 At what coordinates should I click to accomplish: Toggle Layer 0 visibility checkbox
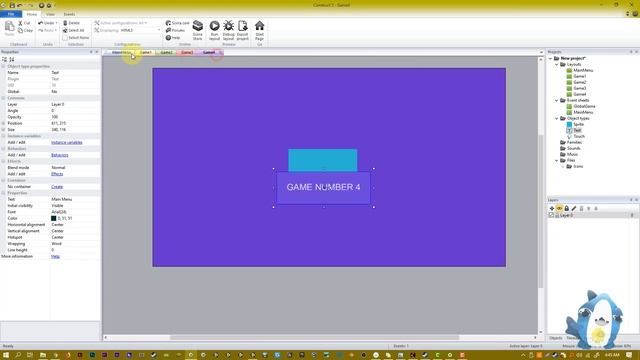coord(551,215)
